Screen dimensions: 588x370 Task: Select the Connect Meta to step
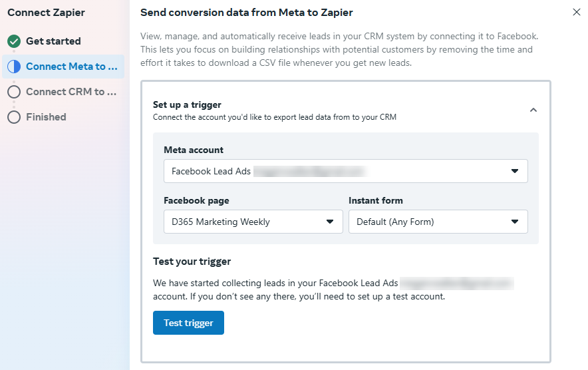pos(71,67)
